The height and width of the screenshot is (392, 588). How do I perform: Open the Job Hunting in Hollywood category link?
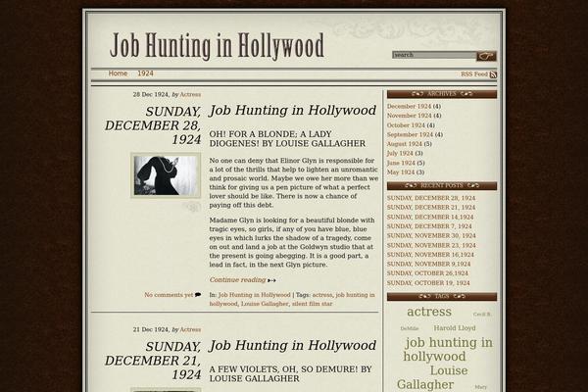(x=254, y=295)
